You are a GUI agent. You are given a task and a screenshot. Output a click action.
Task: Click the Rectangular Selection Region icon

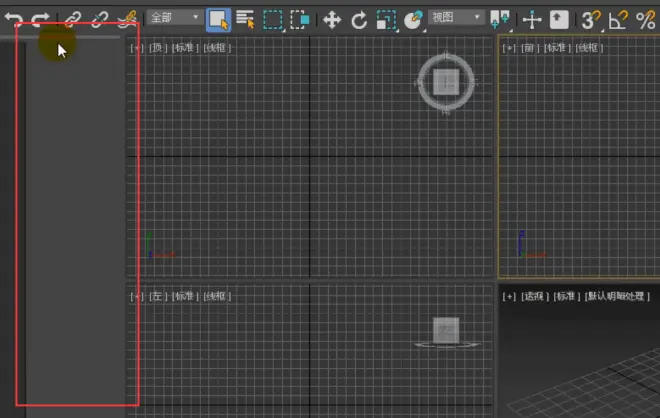point(273,20)
